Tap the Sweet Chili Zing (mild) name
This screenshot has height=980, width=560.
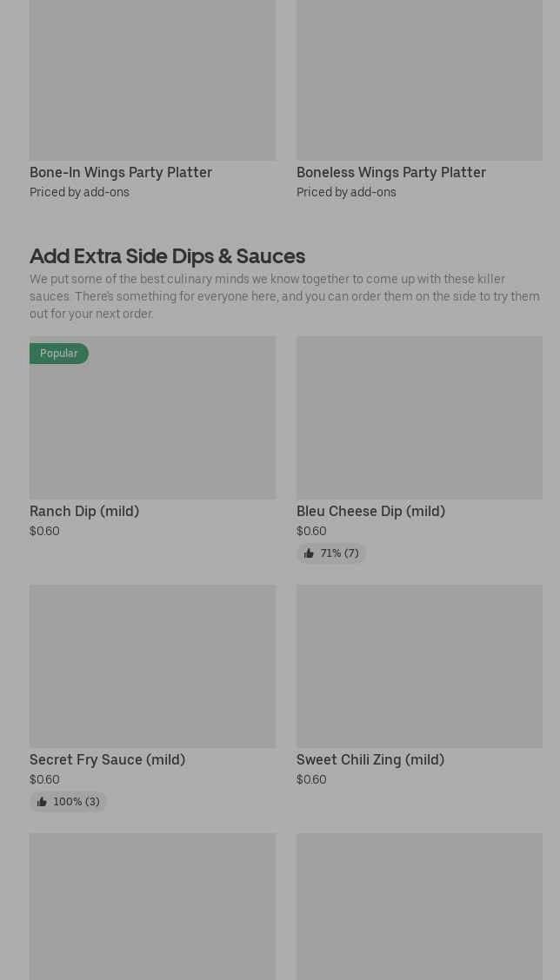(370, 759)
